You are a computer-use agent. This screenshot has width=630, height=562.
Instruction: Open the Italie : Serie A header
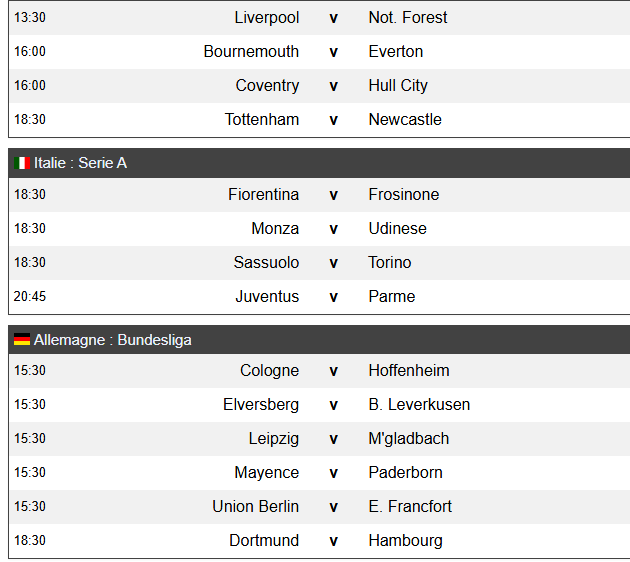coord(319,163)
